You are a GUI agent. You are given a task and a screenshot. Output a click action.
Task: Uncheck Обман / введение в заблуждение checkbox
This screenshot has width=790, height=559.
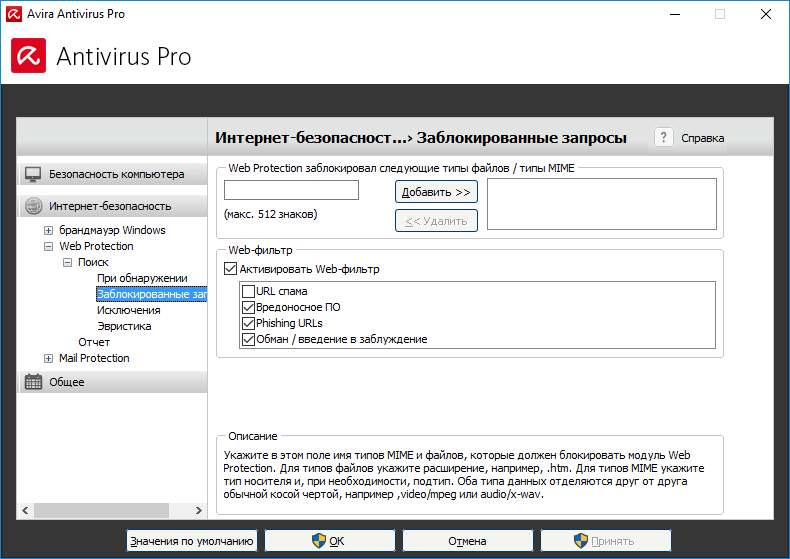click(x=248, y=339)
